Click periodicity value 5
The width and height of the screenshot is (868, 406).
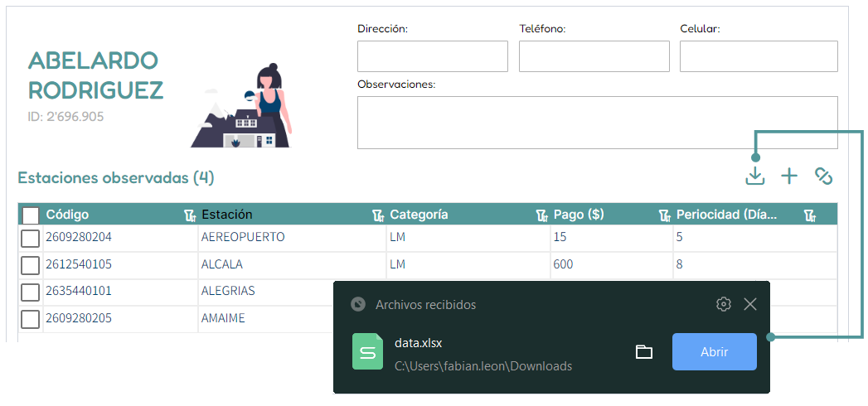tap(679, 237)
